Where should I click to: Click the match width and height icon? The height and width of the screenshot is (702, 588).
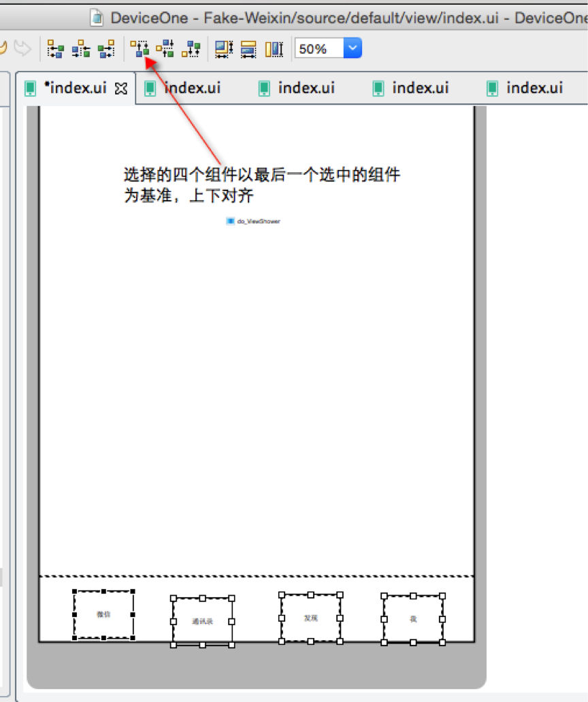(224, 49)
